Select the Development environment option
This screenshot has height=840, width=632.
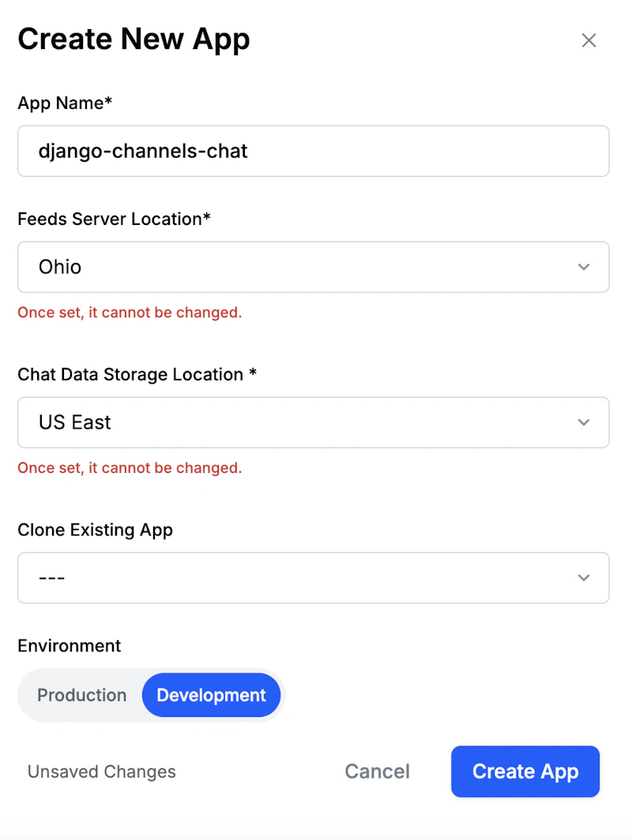[x=211, y=695]
